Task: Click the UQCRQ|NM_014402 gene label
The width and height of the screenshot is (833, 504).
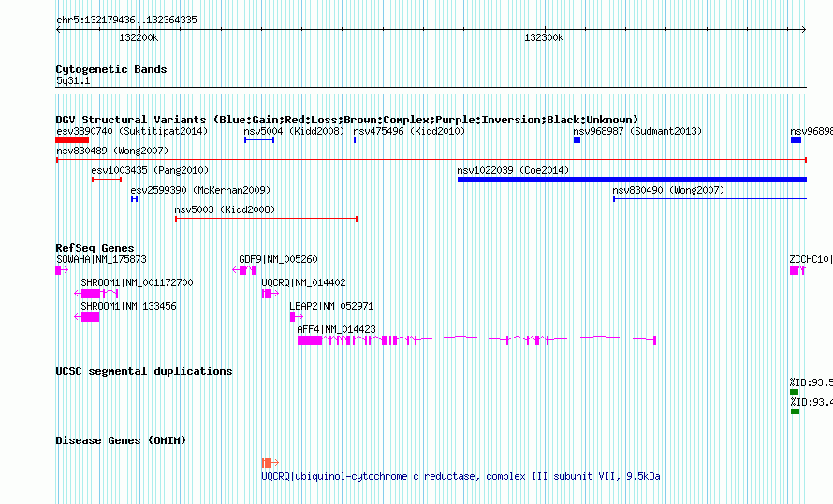Action: point(303,282)
